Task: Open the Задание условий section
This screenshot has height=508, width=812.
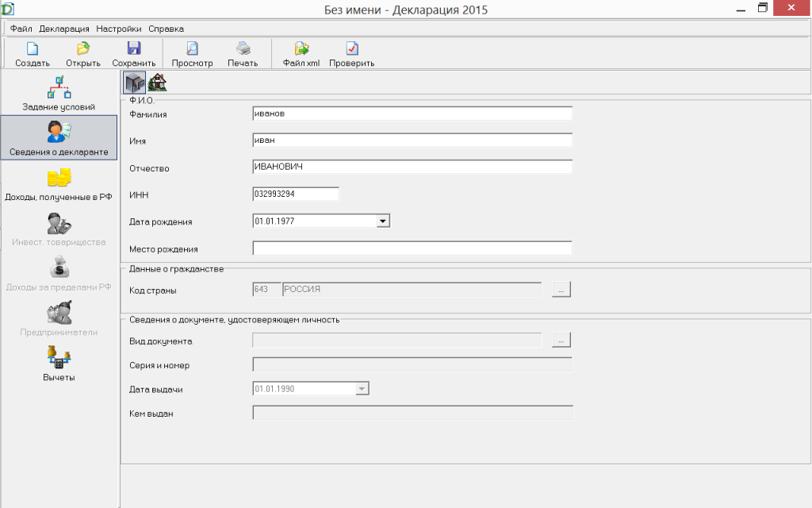Action: pos(59,93)
